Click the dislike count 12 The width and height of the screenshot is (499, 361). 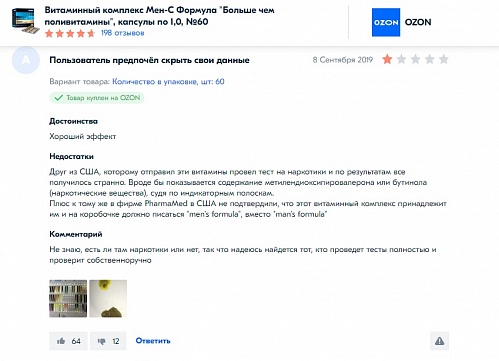(x=116, y=341)
